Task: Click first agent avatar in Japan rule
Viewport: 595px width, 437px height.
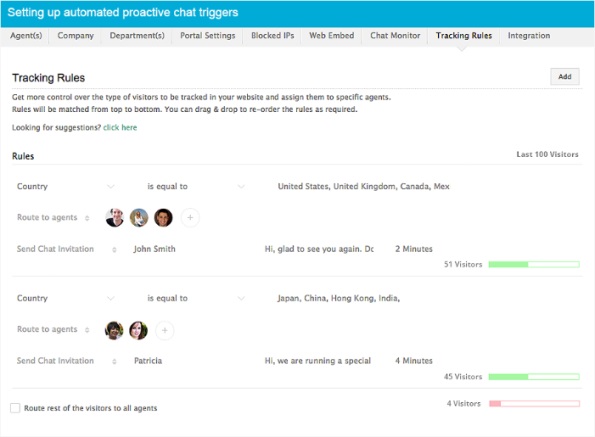Action: coord(114,330)
